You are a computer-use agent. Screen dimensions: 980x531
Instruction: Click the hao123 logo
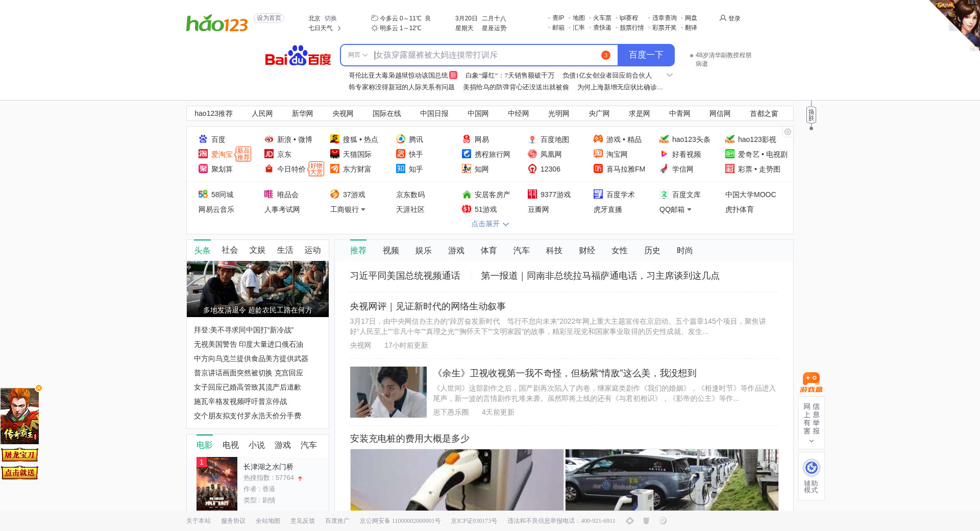point(217,23)
